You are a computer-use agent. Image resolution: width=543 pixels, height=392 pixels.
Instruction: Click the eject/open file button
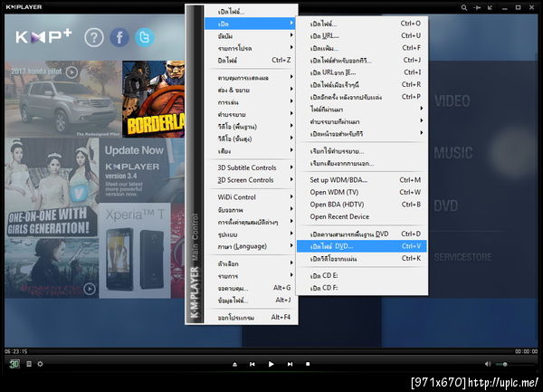234,364
